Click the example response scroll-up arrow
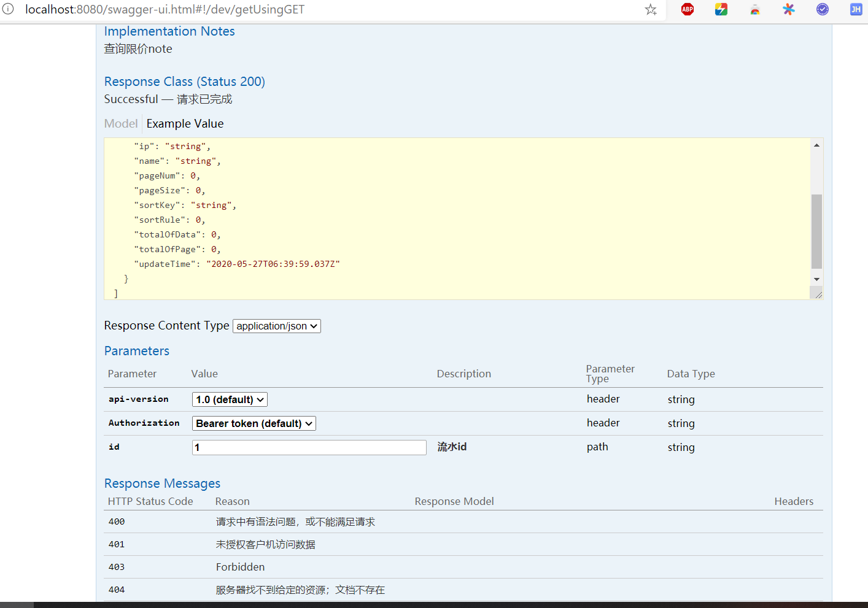 coord(816,144)
